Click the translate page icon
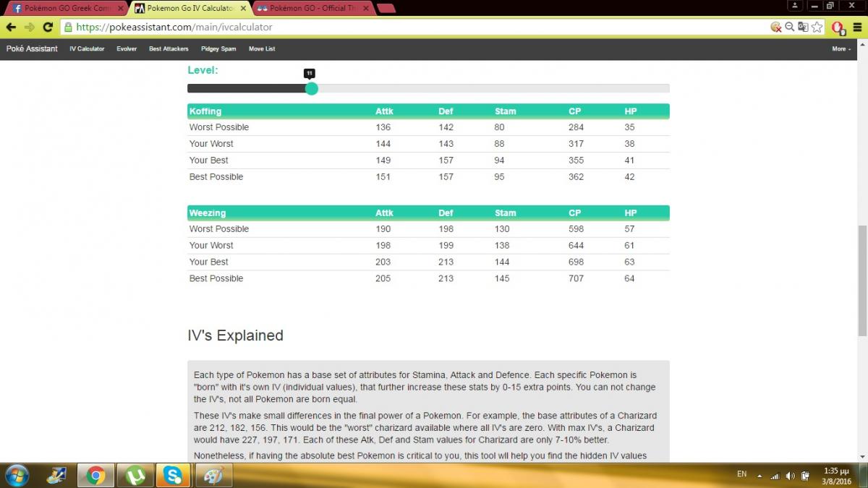This screenshot has width=868, height=488. tap(803, 27)
